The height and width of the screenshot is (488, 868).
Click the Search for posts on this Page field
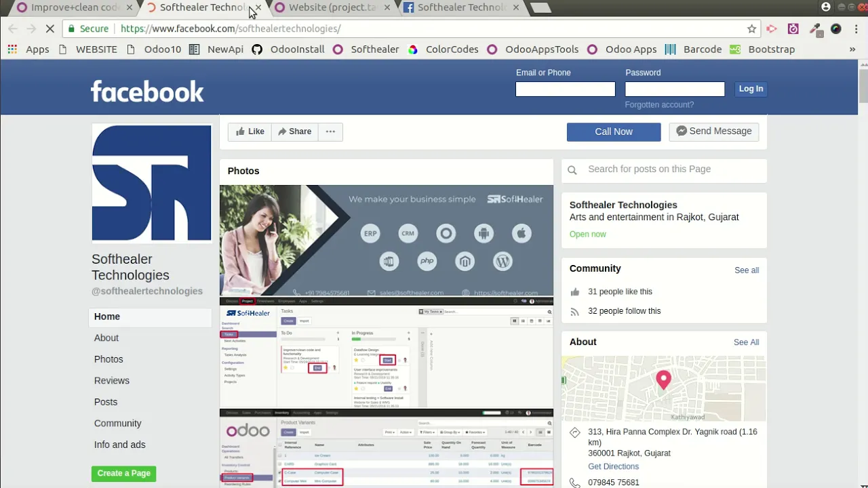click(x=664, y=169)
